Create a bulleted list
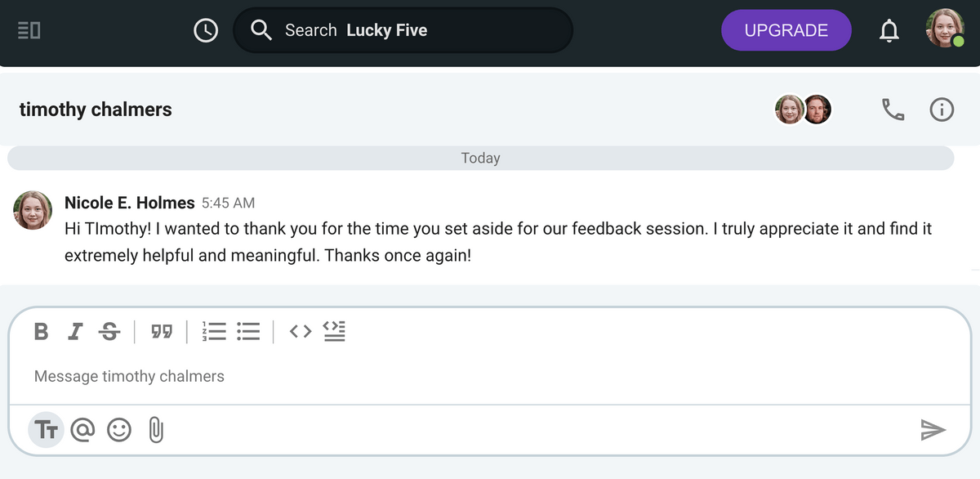 (x=248, y=331)
